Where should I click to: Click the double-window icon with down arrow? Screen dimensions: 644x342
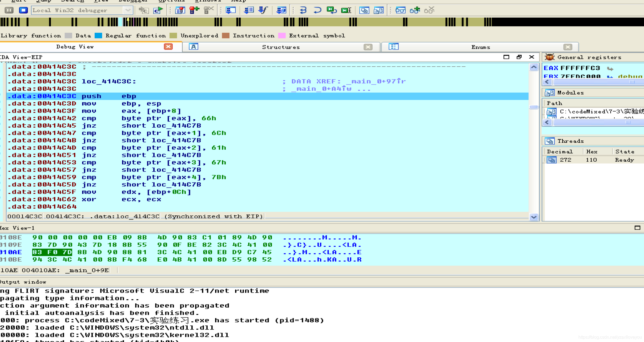(x=281, y=10)
